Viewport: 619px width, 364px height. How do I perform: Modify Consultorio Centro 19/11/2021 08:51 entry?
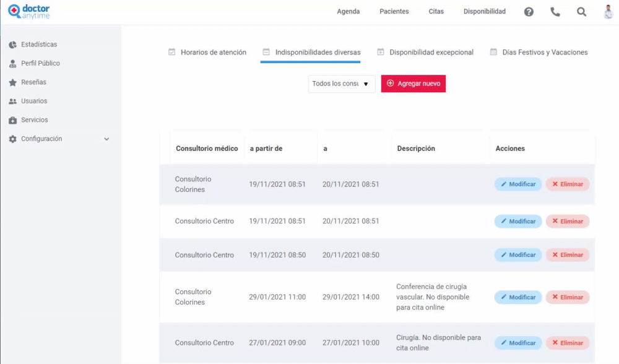pos(518,222)
